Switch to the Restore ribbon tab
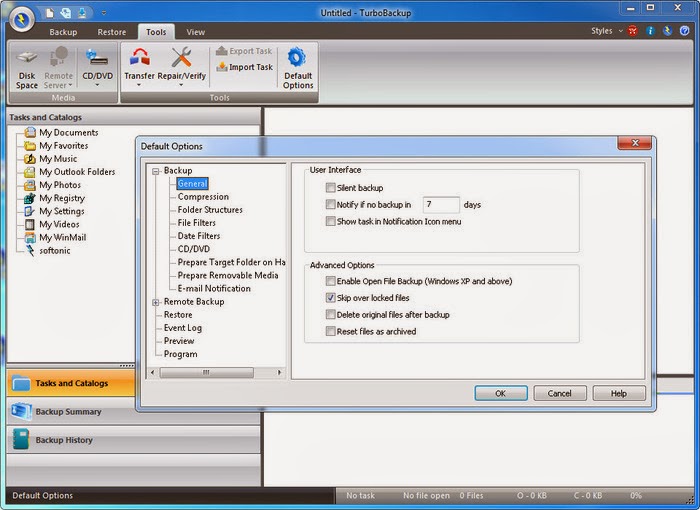This screenshot has height=510, width=700. click(112, 32)
